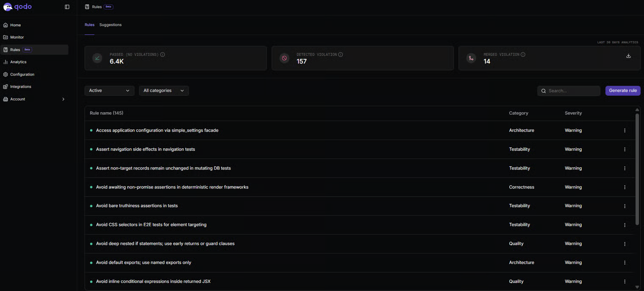Click the download analytics icon
This screenshot has height=291, width=644.
628,56
